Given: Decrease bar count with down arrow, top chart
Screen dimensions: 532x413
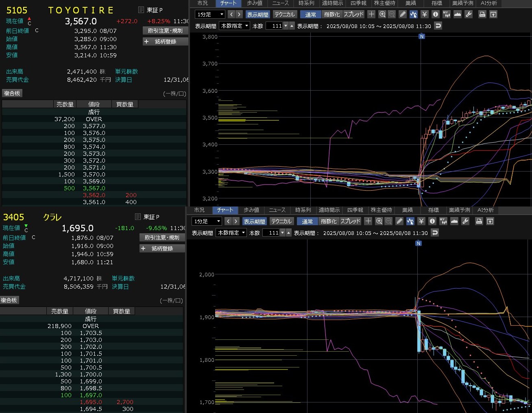Looking at the screenshot, I should point(286,26).
